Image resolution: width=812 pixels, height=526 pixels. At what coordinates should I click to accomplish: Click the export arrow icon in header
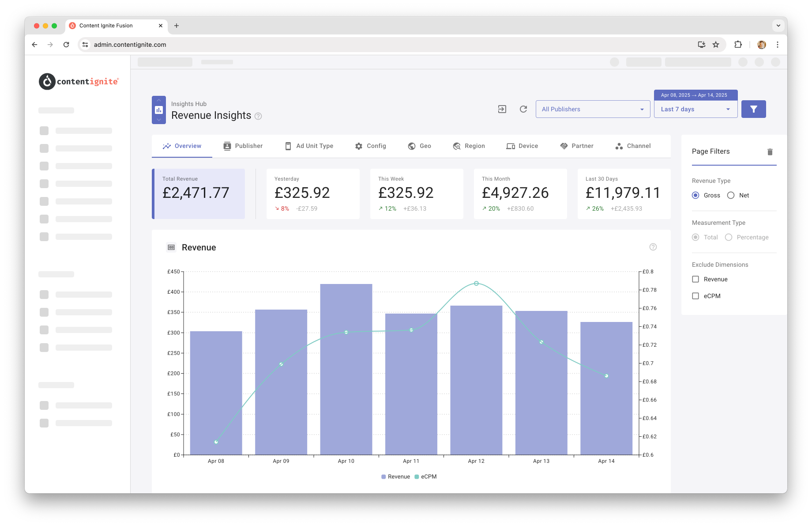click(x=502, y=109)
